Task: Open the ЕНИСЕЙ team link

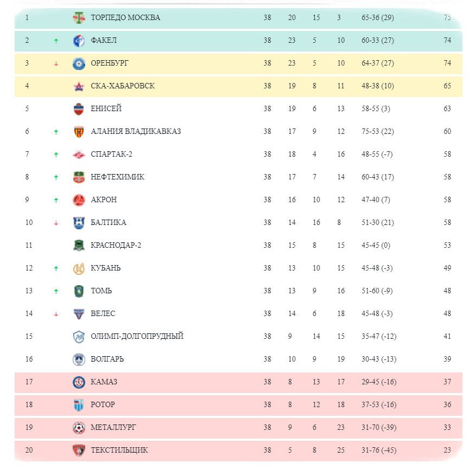Action: (x=106, y=109)
